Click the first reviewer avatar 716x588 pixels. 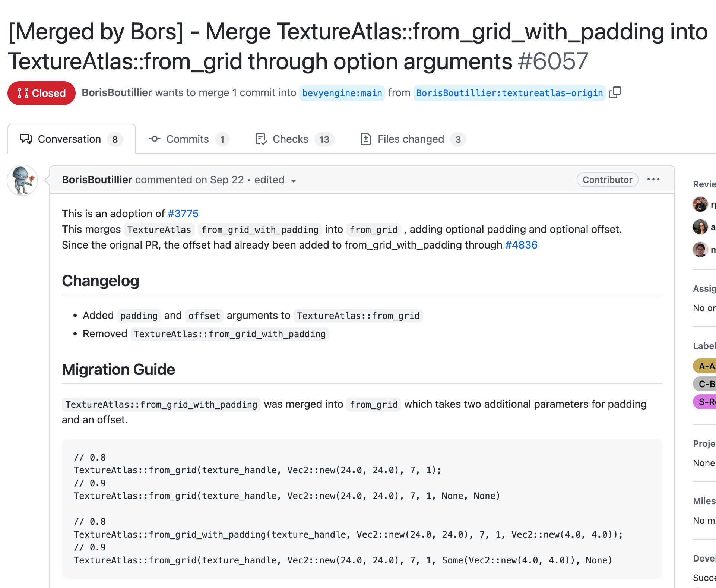click(x=700, y=204)
